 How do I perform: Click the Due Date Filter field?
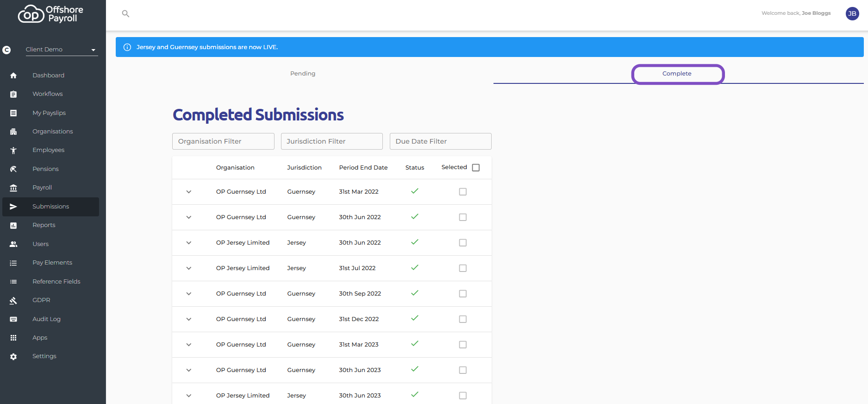coord(441,141)
